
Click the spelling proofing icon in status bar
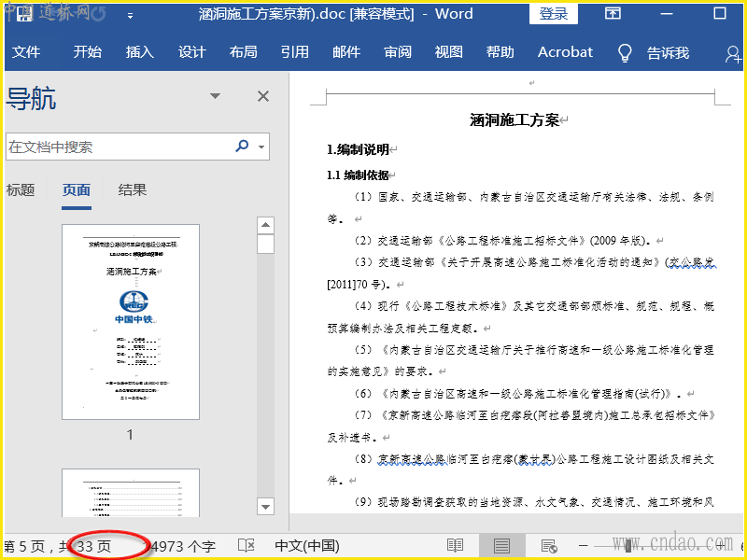(x=247, y=545)
